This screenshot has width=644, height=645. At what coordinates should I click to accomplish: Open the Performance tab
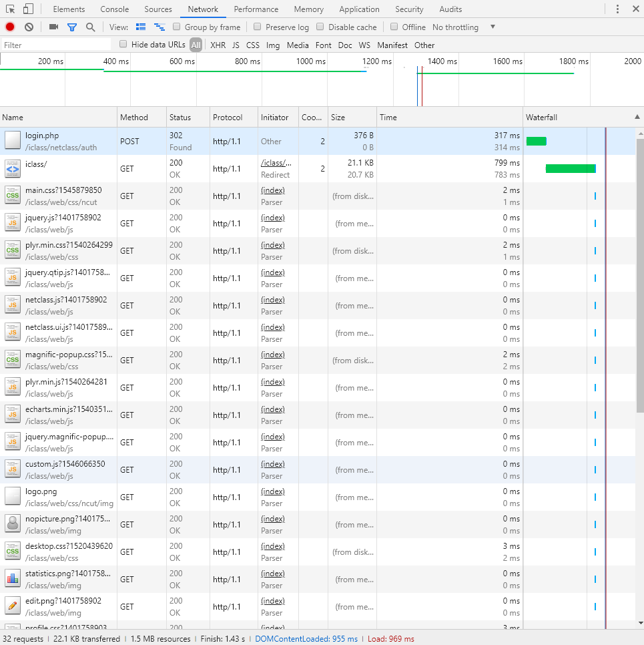click(256, 9)
